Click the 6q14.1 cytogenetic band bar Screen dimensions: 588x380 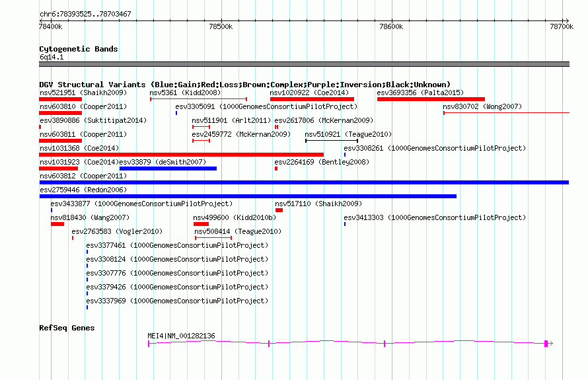click(x=304, y=64)
